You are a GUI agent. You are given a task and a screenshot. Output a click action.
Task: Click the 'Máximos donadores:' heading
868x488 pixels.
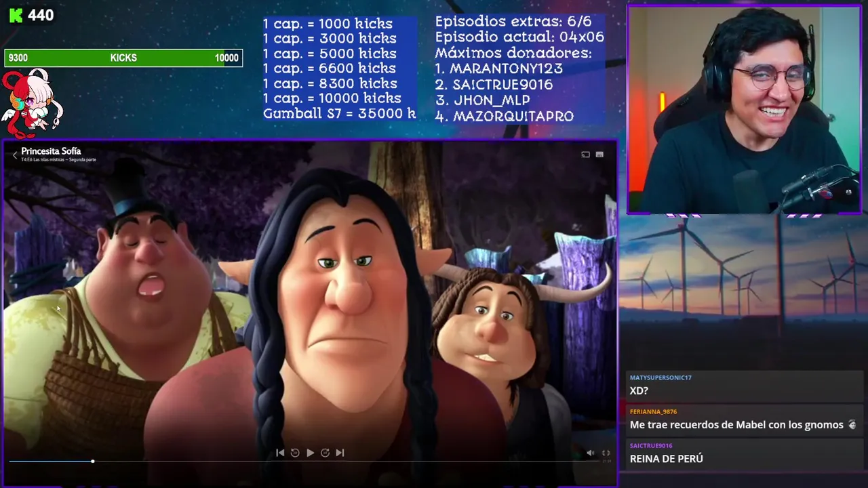513,53
